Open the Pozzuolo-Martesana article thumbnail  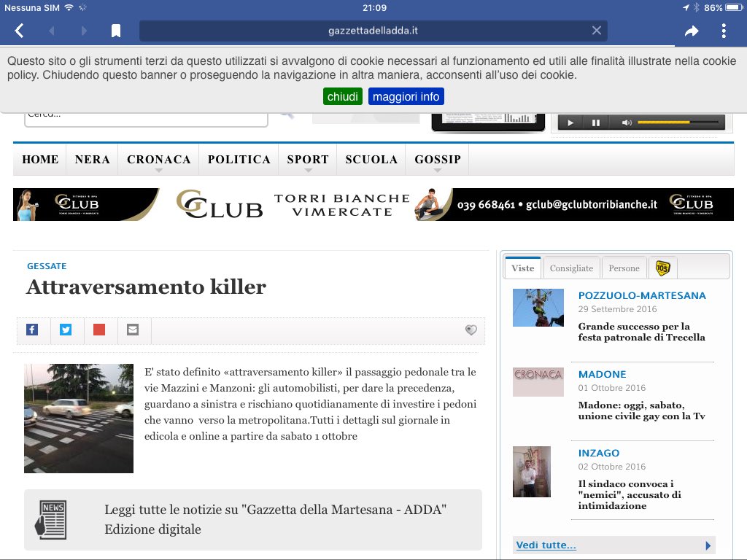(x=538, y=308)
